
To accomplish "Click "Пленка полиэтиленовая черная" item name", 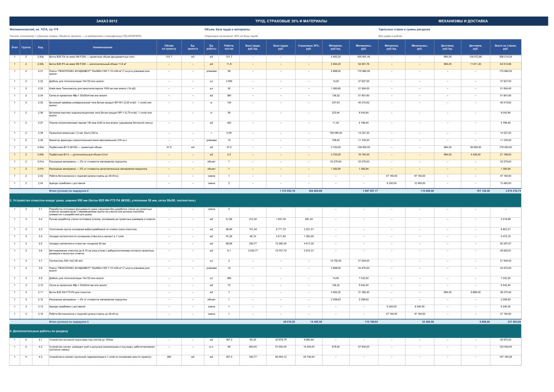I will [101, 123].
